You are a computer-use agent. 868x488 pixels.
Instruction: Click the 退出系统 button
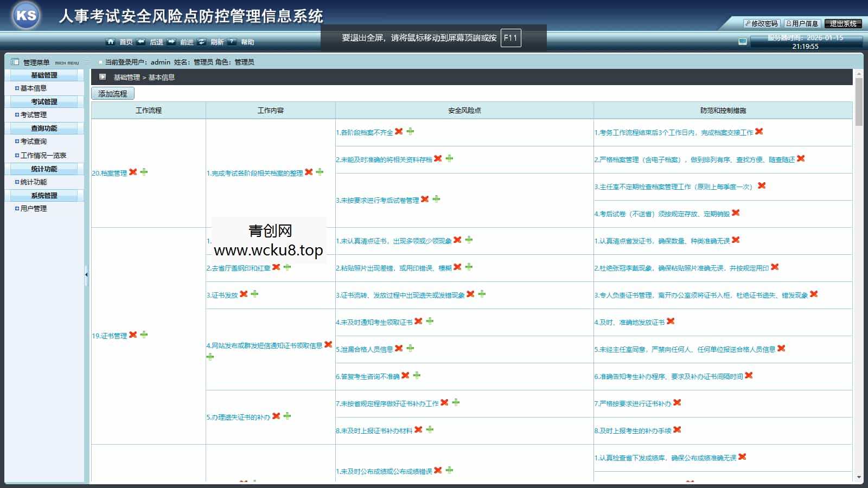click(843, 23)
